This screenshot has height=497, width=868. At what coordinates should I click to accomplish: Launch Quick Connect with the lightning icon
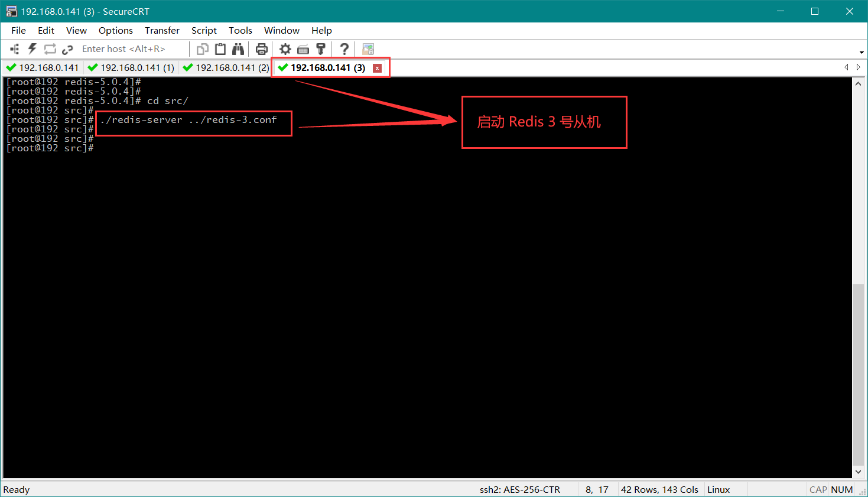31,48
